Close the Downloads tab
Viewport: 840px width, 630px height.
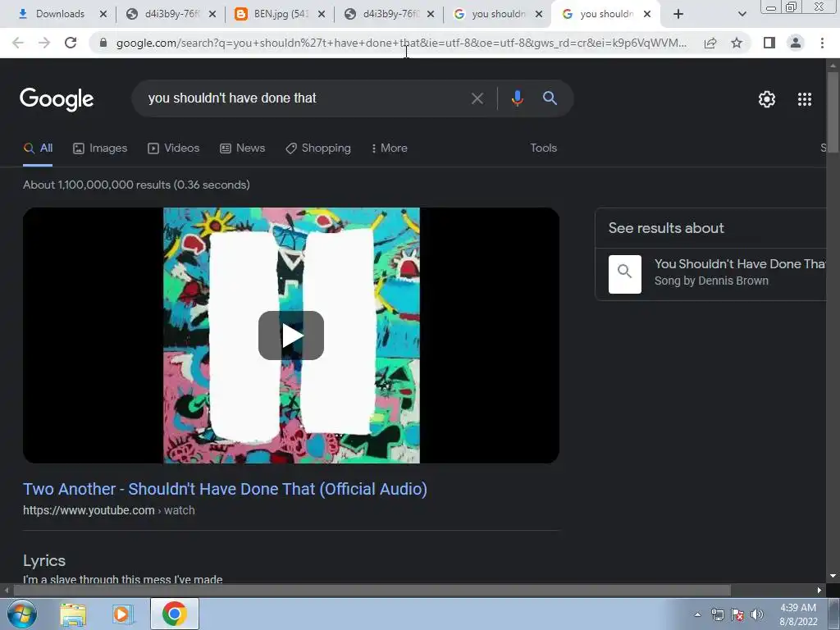103,14
